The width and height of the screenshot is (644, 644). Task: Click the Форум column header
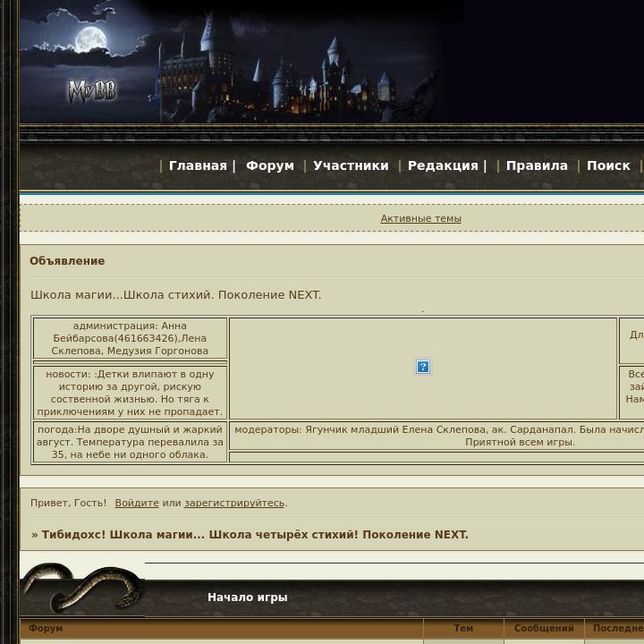[x=46, y=628]
